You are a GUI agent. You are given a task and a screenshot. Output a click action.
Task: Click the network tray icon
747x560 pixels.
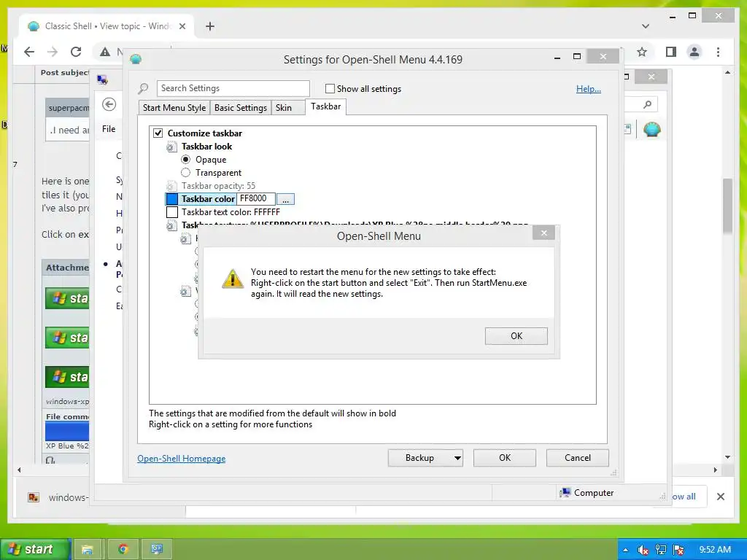pos(661,550)
